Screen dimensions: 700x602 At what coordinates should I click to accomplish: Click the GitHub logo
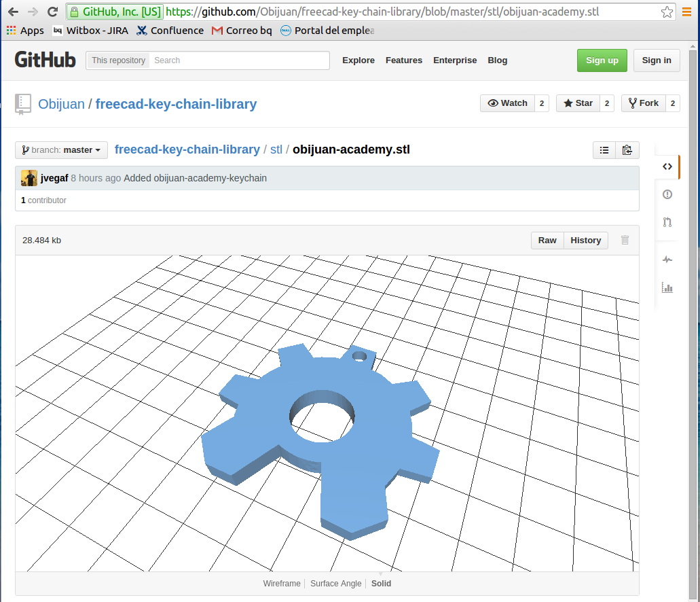point(45,60)
